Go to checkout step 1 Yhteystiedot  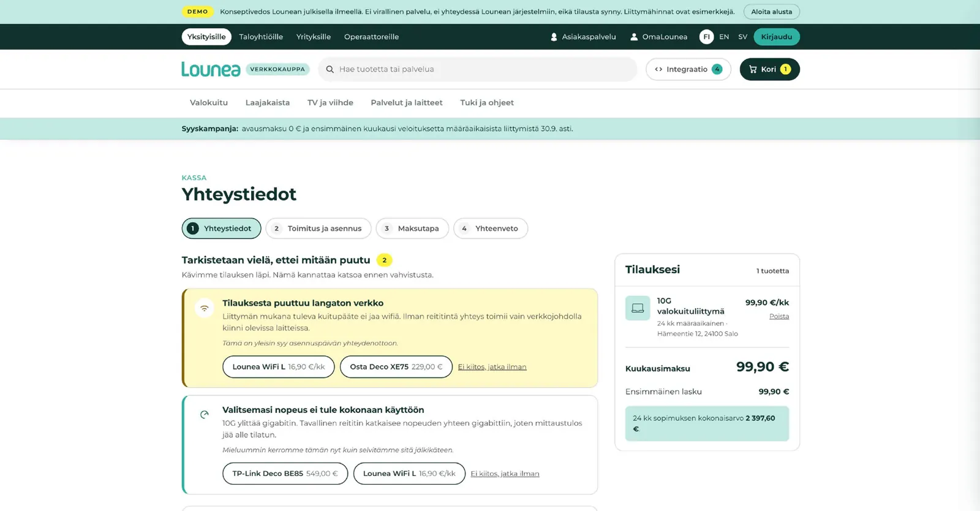tap(222, 229)
